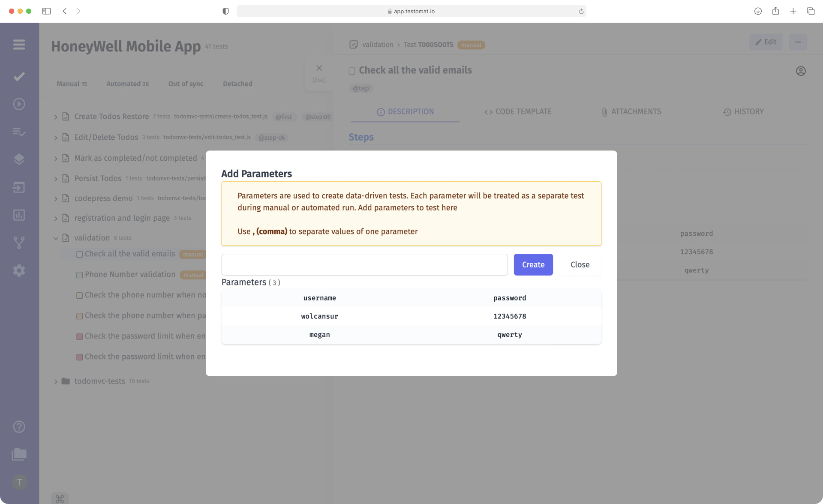The image size is (823, 504).
Task: Open the help question mark icon
Action: click(19, 426)
